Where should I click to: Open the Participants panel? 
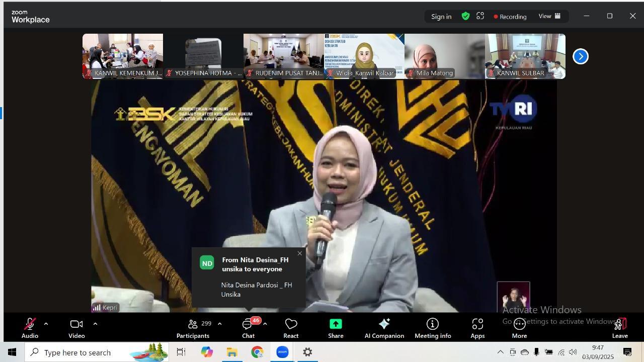point(193,328)
